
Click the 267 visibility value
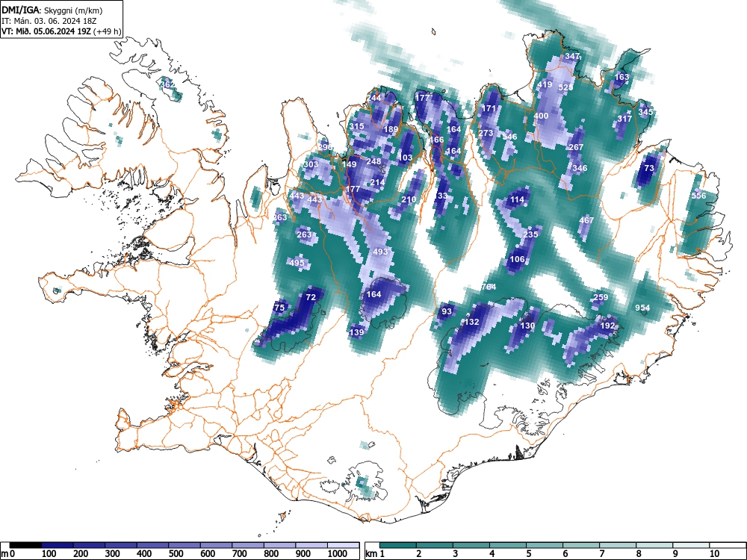point(576,147)
